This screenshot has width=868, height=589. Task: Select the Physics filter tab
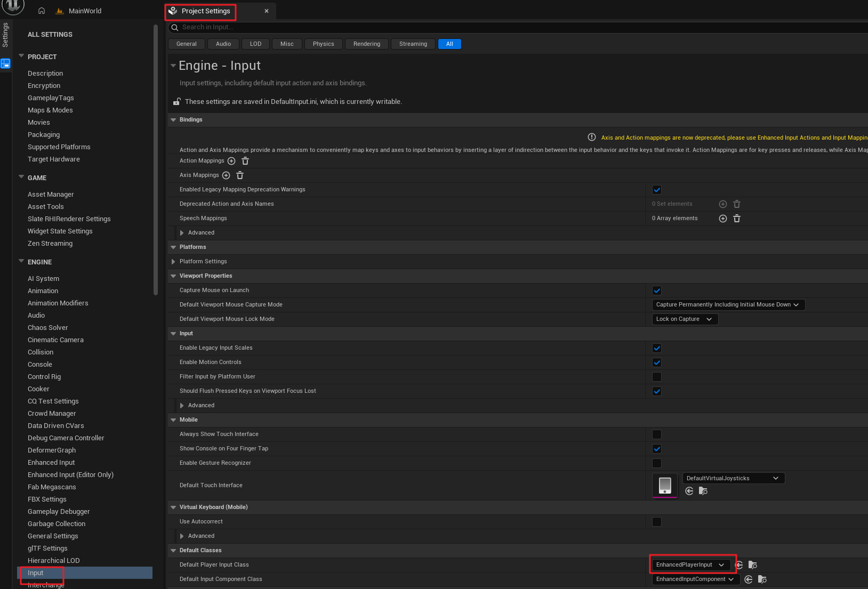(324, 44)
